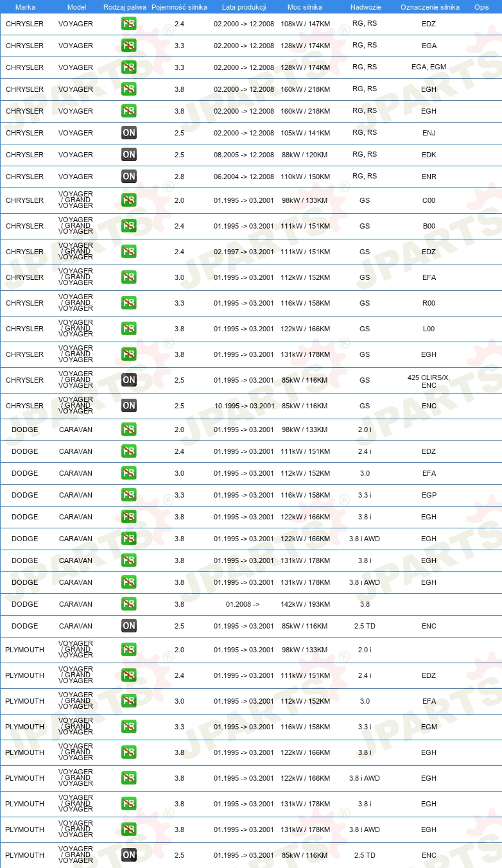502x868 pixels.
Task: Select the engine code B00
Action: click(429, 226)
